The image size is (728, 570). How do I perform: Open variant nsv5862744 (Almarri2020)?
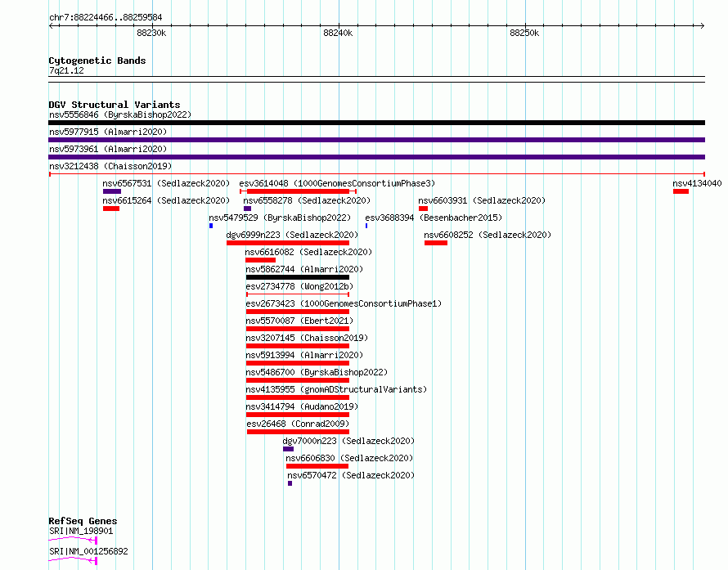coord(304,269)
